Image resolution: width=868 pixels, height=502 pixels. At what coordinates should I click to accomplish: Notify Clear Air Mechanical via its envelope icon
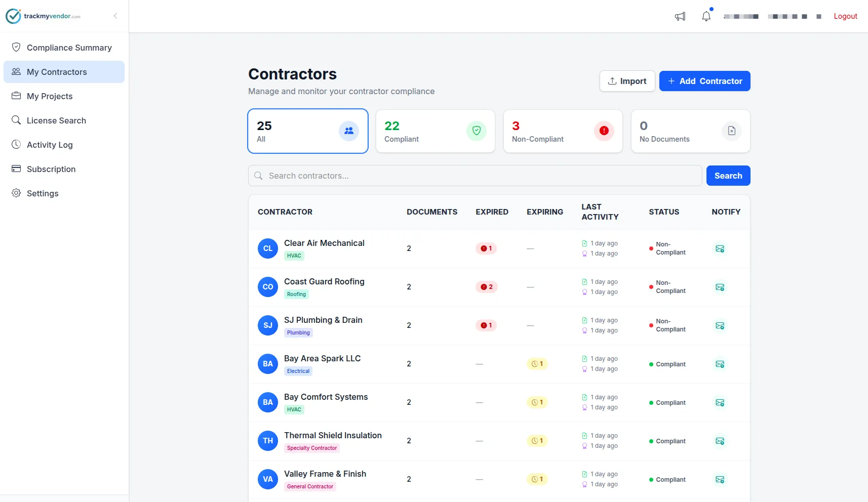pyautogui.click(x=720, y=248)
